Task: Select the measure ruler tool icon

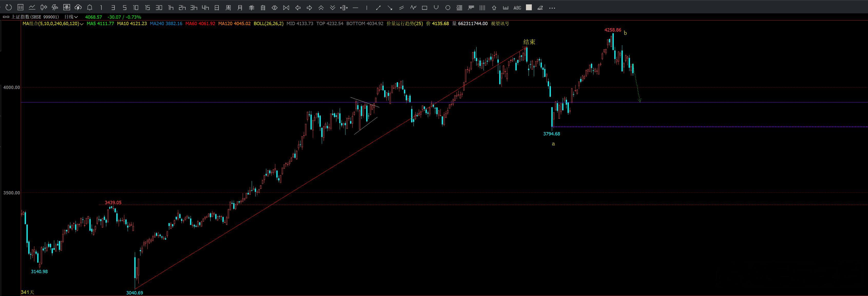Action: 344,7
